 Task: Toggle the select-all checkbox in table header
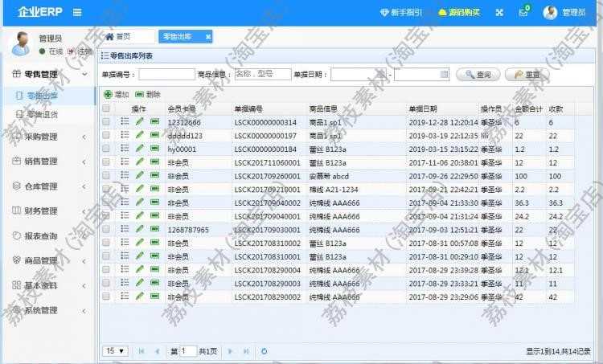click(x=106, y=108)
